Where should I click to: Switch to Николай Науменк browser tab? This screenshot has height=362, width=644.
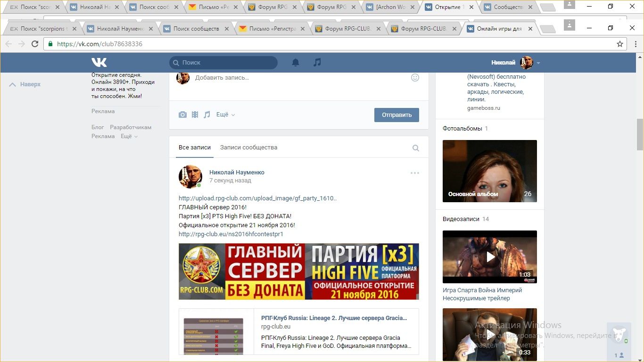120,29
